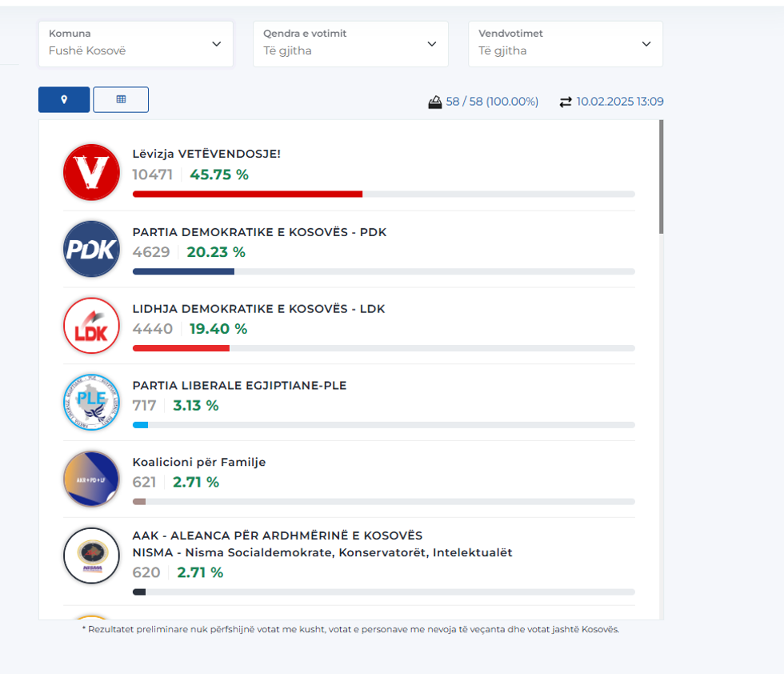Screen dimensions: 784x674
Task: Switch to table view with grid icon
Action: click(121, 99)
